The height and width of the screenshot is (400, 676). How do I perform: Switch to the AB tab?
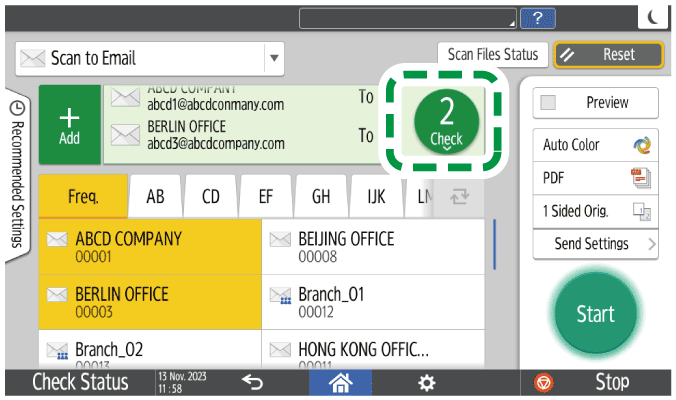[155, 197]
